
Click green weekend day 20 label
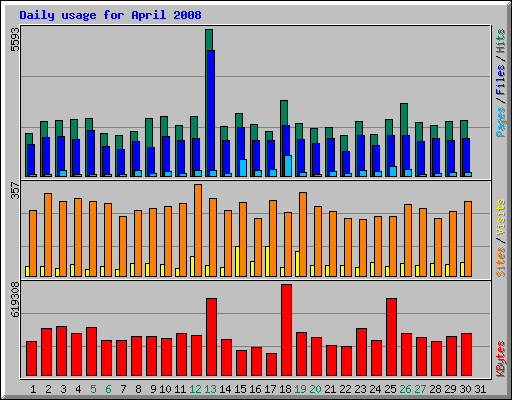315,389
